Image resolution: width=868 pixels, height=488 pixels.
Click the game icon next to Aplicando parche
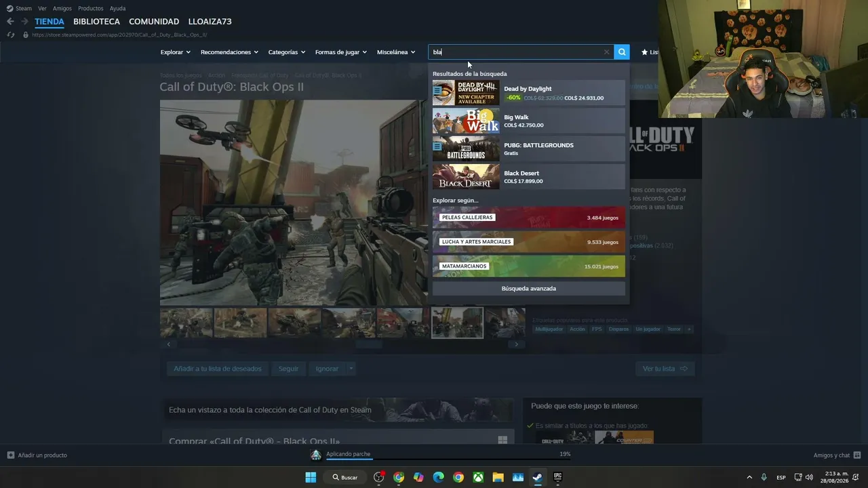pyautogui.click(x=316, y=455)
